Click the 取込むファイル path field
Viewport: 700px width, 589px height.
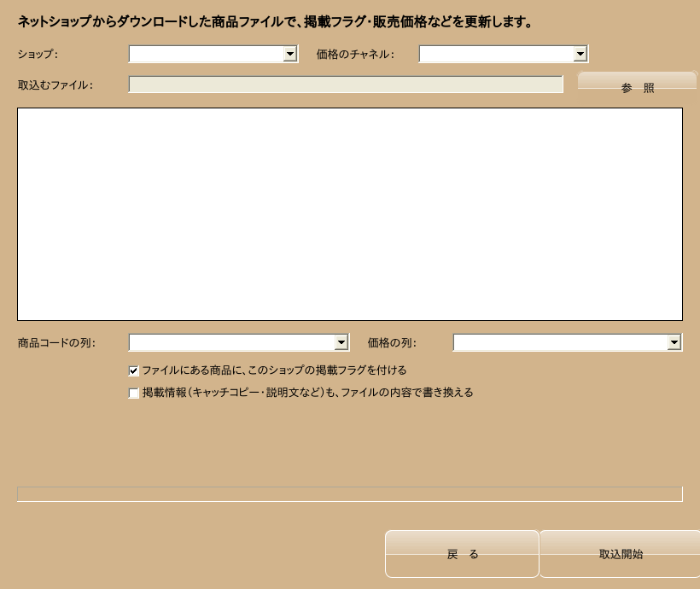346,85
